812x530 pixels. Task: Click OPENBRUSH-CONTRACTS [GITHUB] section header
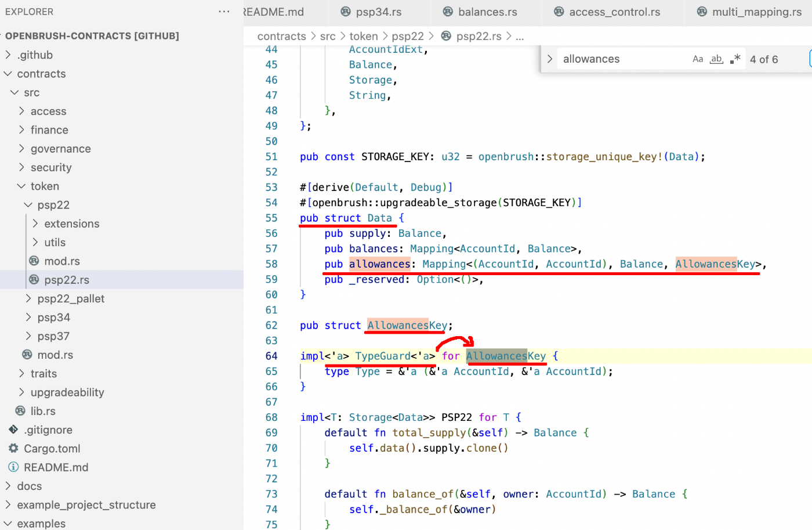click(x=92, y=36)
